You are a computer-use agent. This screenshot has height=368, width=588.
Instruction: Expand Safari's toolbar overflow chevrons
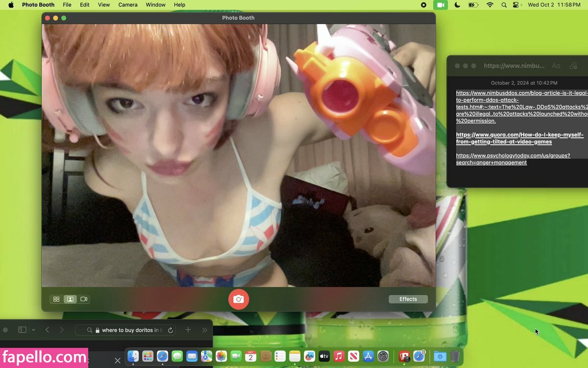pyautogui.click(x=205, y=330)
